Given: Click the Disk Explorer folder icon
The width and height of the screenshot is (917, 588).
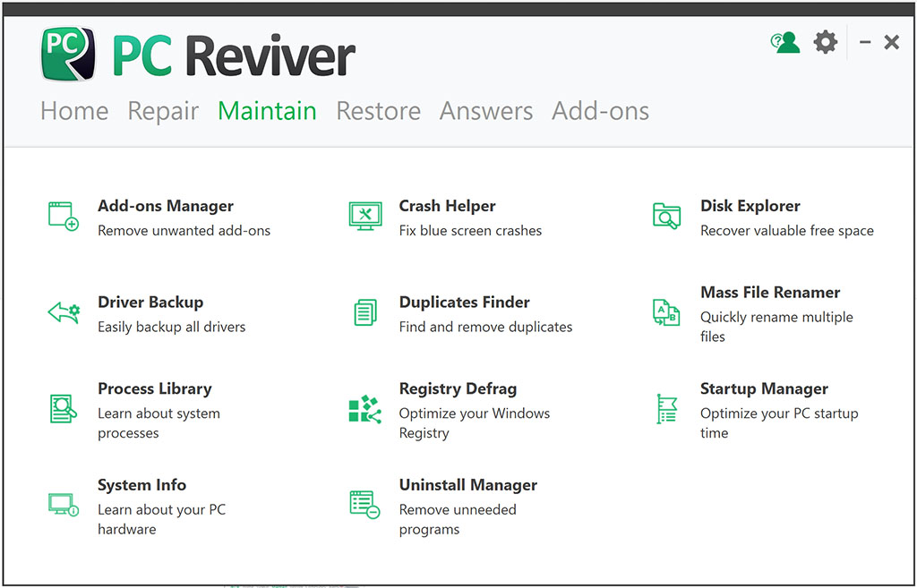Looking at the screenshot, I should [666, 217].
